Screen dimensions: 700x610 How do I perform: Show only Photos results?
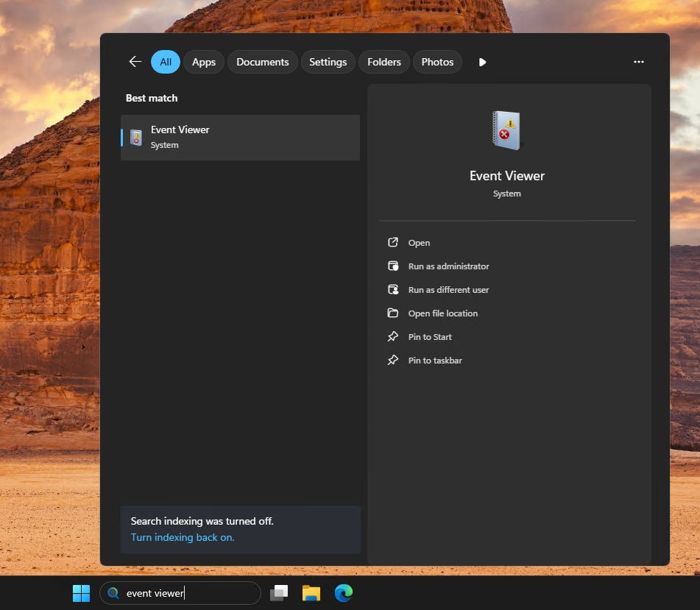point(437,62)
